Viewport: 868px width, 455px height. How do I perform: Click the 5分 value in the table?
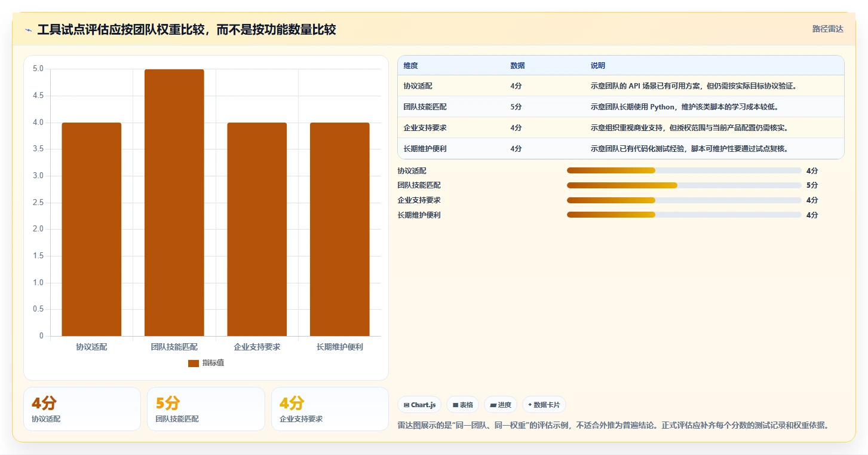pyautogui.click(x=516, y=106)
